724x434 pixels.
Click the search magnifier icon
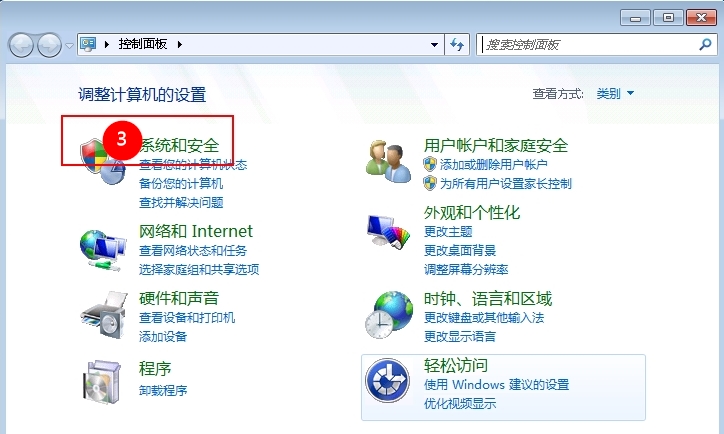tap(705, 44)
